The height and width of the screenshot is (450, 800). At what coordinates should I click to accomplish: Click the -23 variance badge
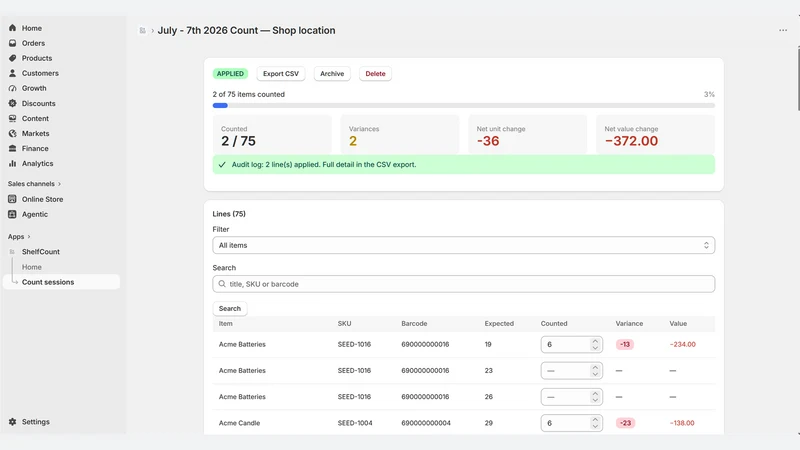click(626, 423)
